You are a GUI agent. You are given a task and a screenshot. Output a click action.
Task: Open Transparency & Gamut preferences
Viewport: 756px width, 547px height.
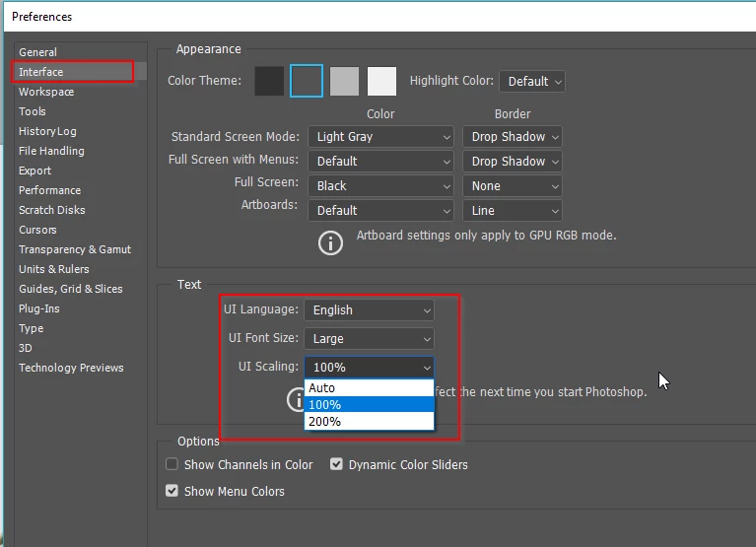point(75,249)
